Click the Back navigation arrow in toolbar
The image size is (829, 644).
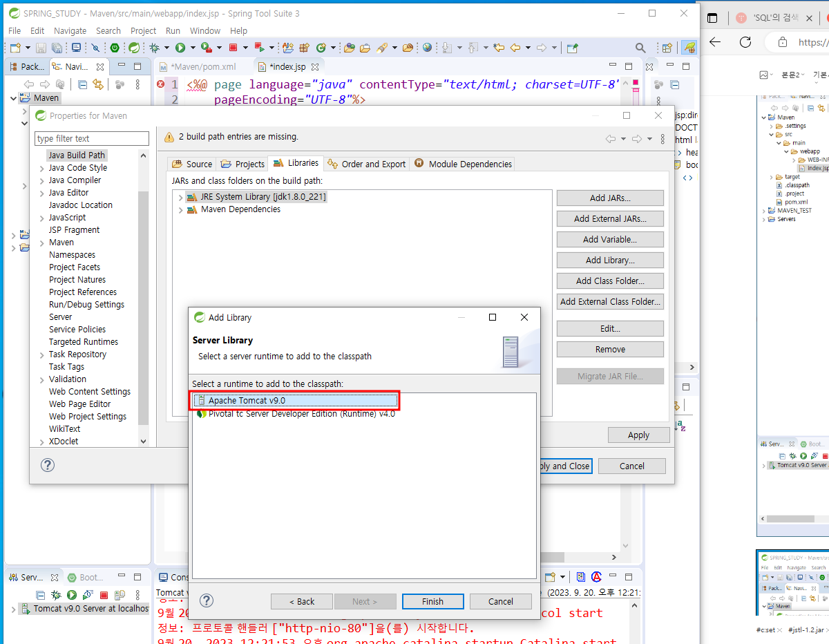point(515,48)
